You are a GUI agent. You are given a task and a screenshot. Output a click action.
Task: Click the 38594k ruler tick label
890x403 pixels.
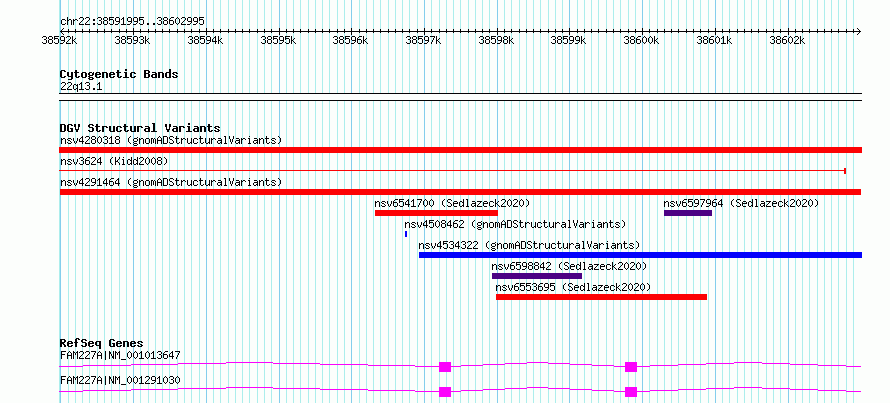(x=205, y=41)
